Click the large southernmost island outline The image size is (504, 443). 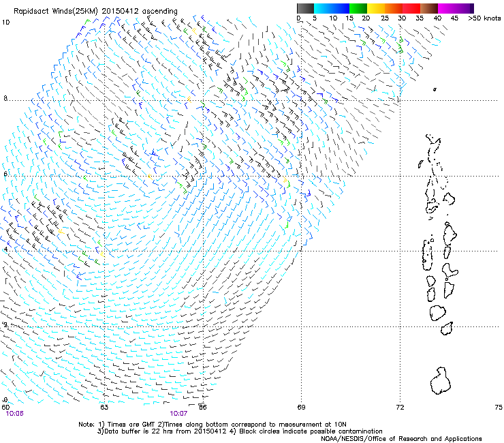tap(441, 380)
